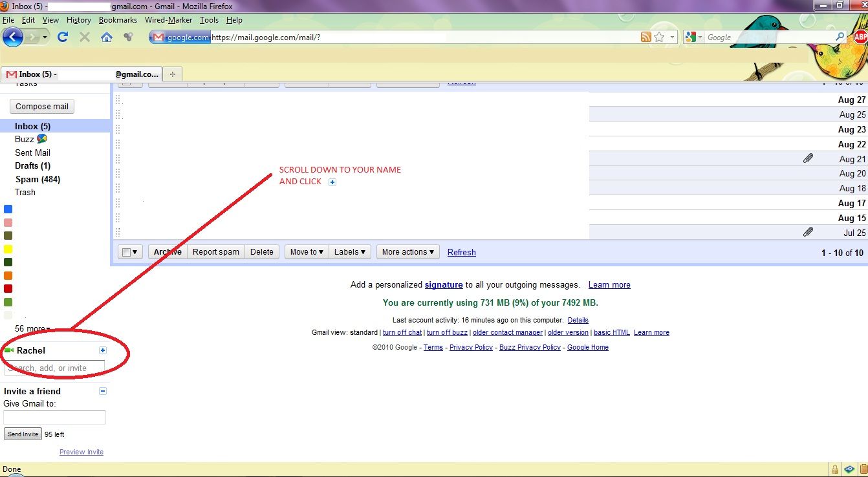Click the lock icon in the status bar
Screen dimensions: 868x477
click(834, 469)
